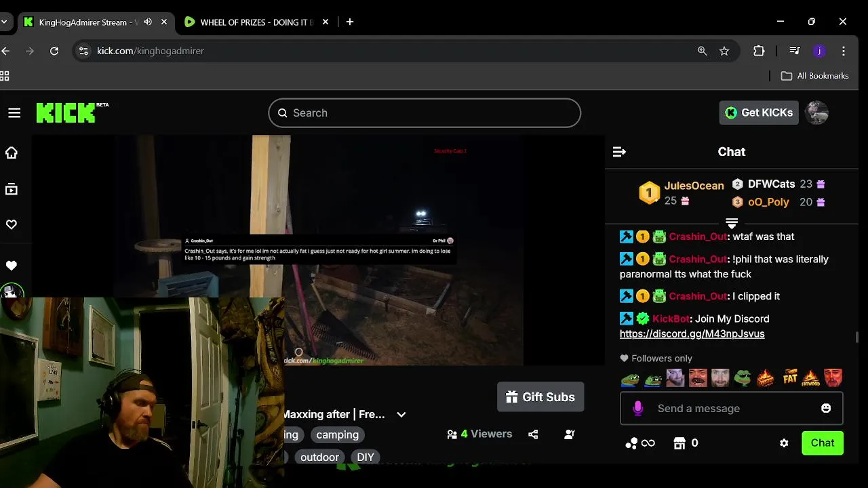Go to Home in Kick sidebar
Viewport: 868px width, 488px height.
point(12,153)
